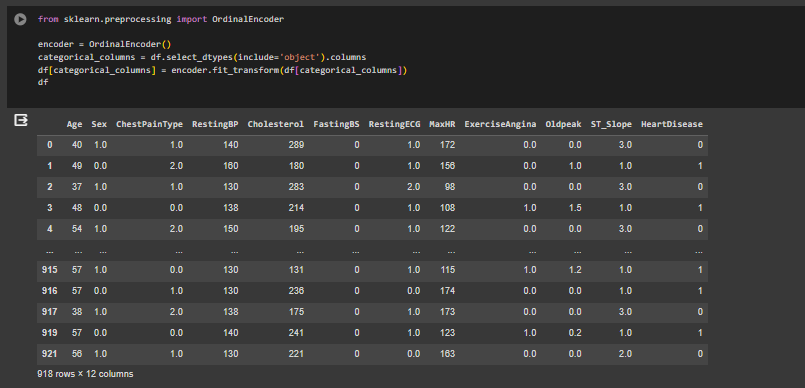
Task: Run the OrdinalEncoder code cell
Action: pyautogui.click(x=20, y=20)
